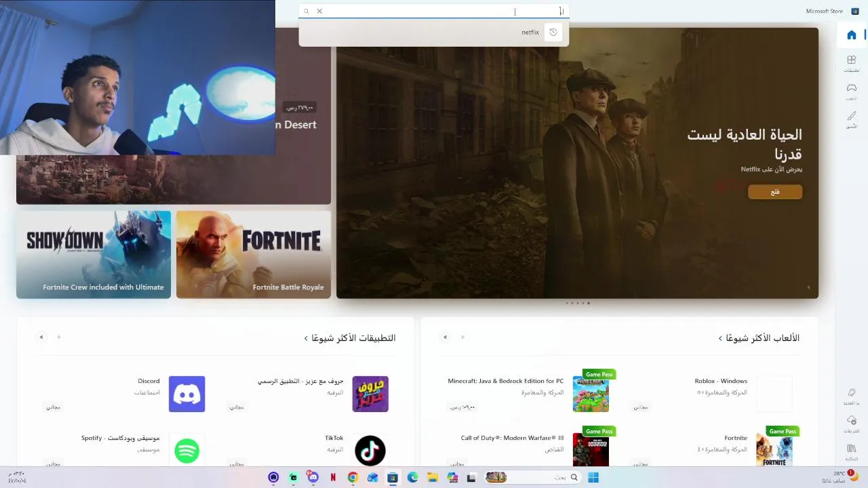Click the taskbar search box
Viewport: 868px width, 488px height.
(x=534, y=478)
